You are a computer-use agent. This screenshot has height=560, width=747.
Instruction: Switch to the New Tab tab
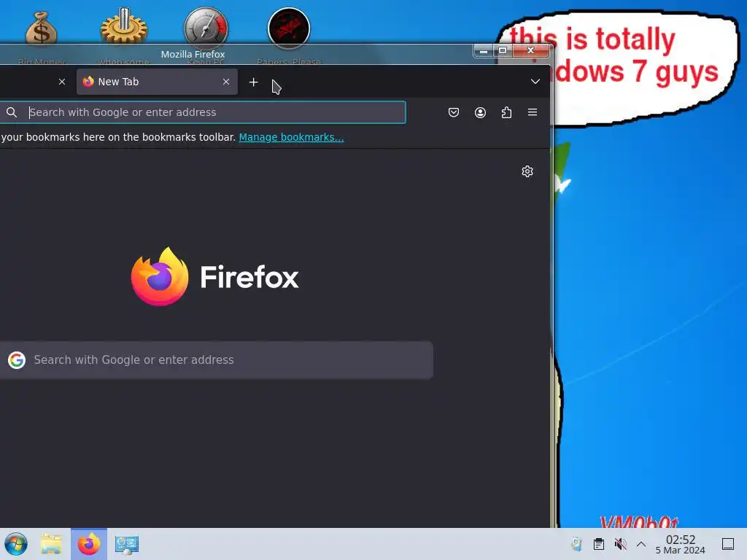point(158,82)
